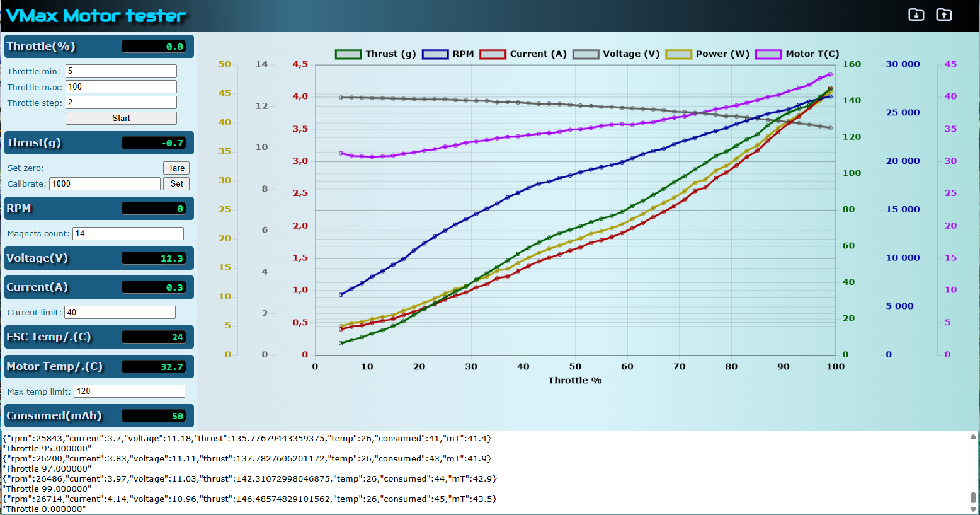Toggle Voltage (V) legend swatch

(x=586, y=54)
